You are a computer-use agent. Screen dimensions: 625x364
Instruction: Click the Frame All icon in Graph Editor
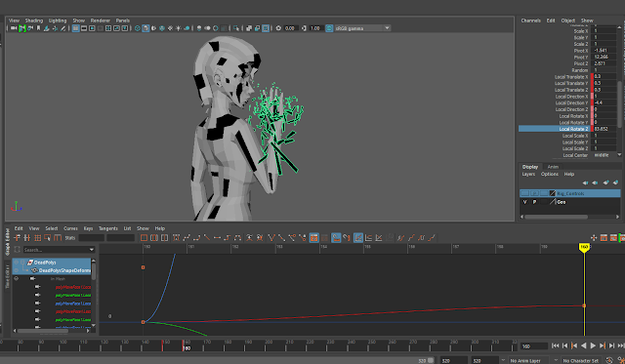144,238
